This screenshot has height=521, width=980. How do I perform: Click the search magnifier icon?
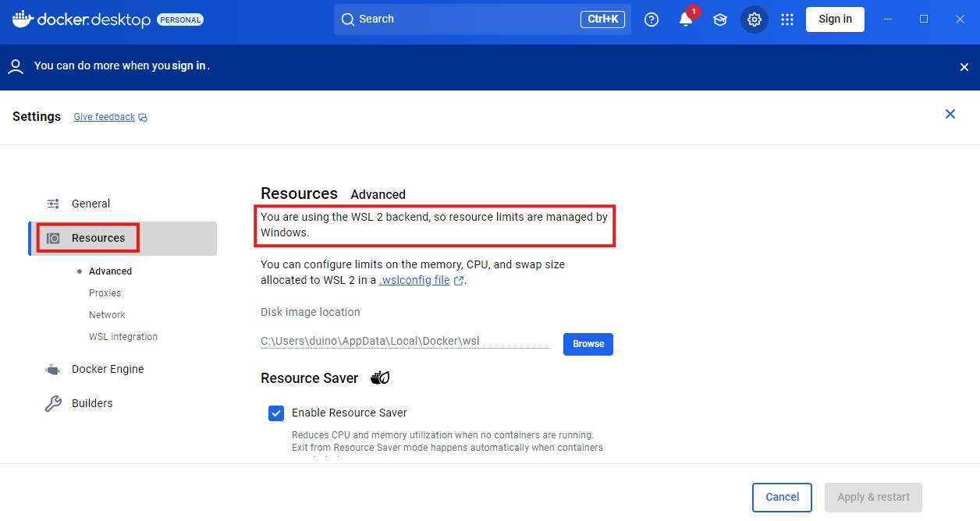(348, 19)
